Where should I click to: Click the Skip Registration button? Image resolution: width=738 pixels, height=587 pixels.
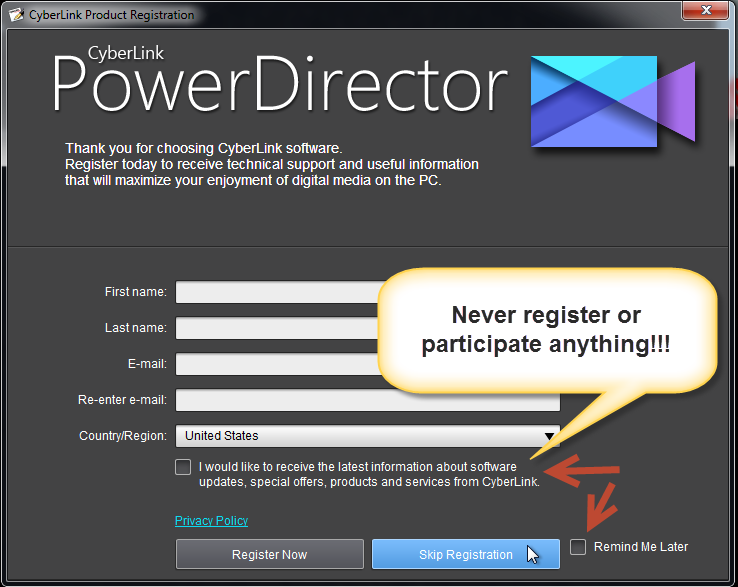pos(465,554)
